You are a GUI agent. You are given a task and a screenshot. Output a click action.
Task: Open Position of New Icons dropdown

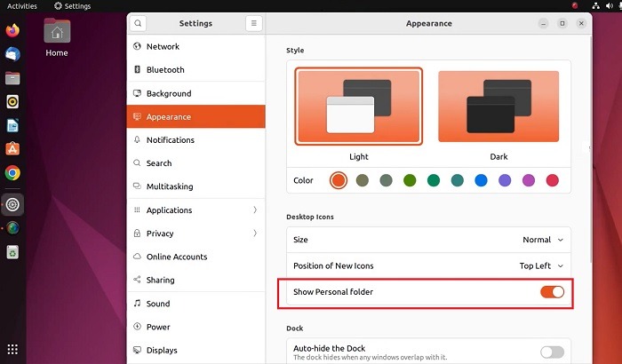pos(541,265)
